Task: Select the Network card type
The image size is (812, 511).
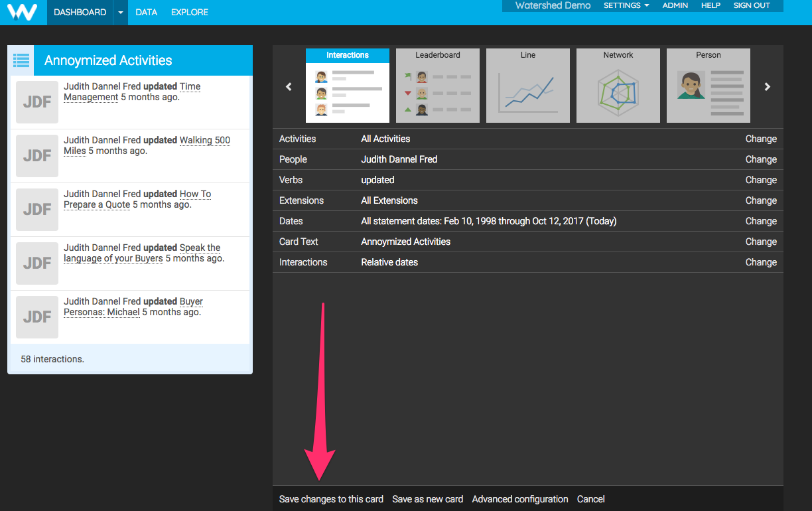Action: click(618, 86)
